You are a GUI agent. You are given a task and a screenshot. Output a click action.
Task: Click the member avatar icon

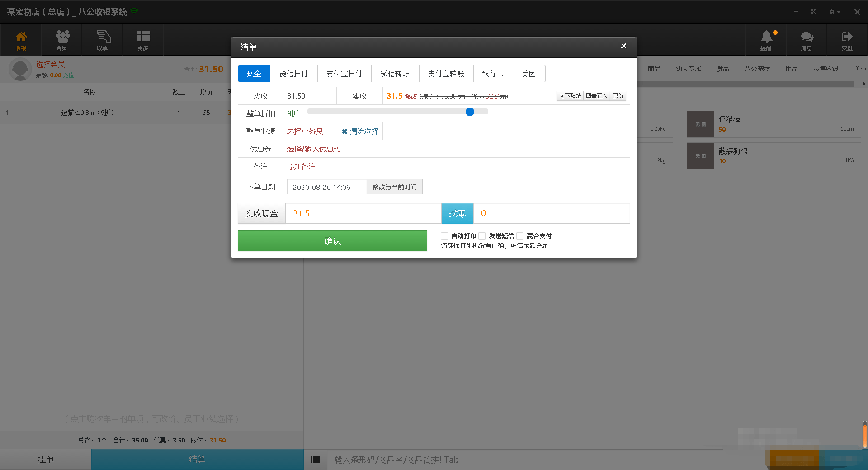[x=20, y=69]
